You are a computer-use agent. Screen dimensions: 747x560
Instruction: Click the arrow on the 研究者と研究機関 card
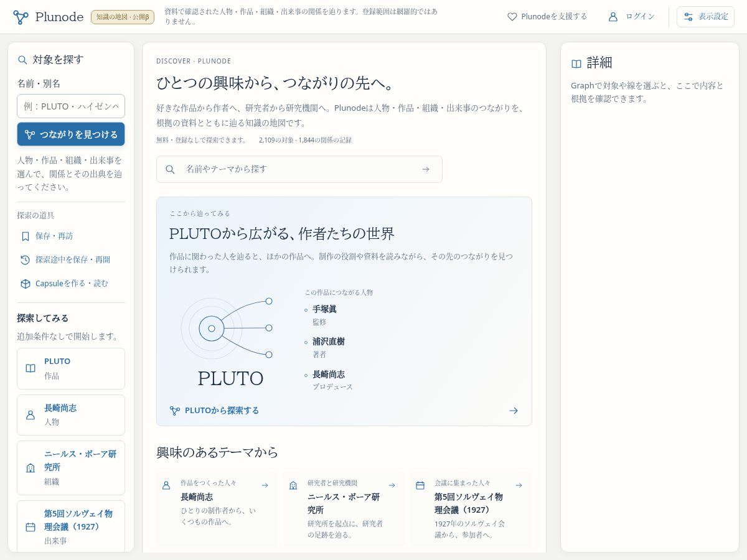(392, 485)
